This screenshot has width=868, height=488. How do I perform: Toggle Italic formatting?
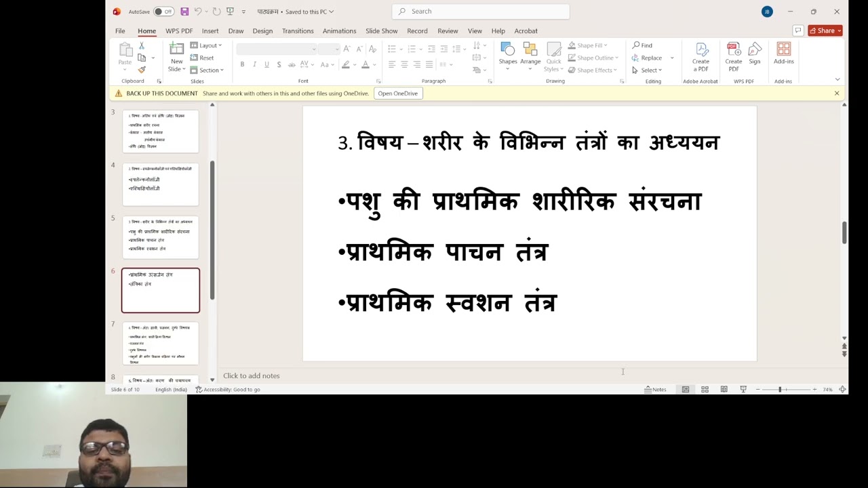coord(254,64)
